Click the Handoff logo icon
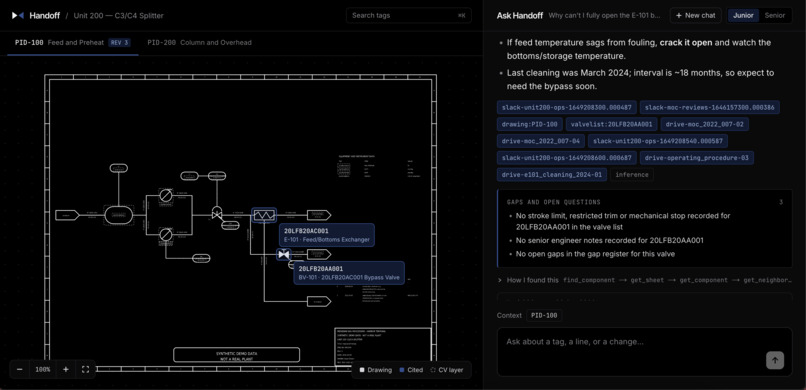 click(17, 15)
